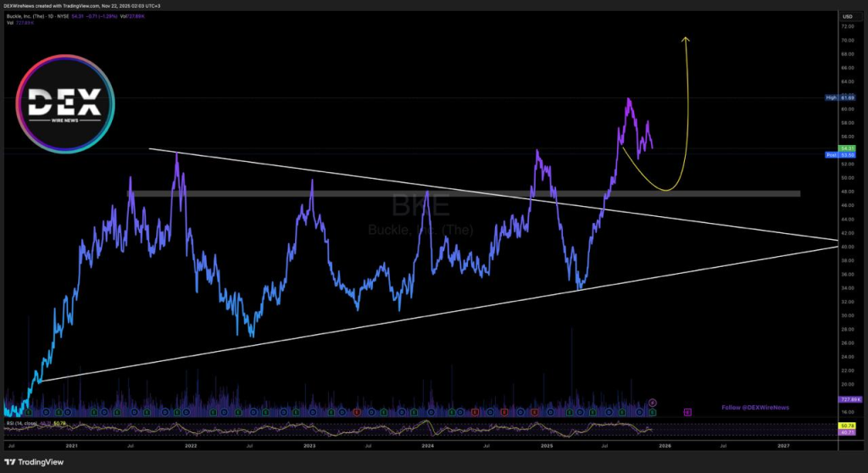Click the purple 40.71 RSI value label

coord(848,432)
